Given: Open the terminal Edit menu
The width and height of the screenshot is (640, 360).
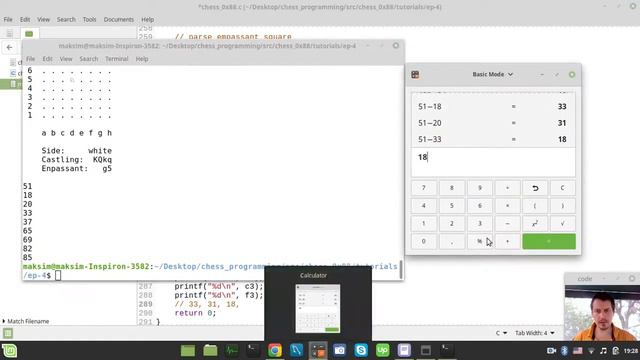Looking at the screenshot, I should 47,59.
